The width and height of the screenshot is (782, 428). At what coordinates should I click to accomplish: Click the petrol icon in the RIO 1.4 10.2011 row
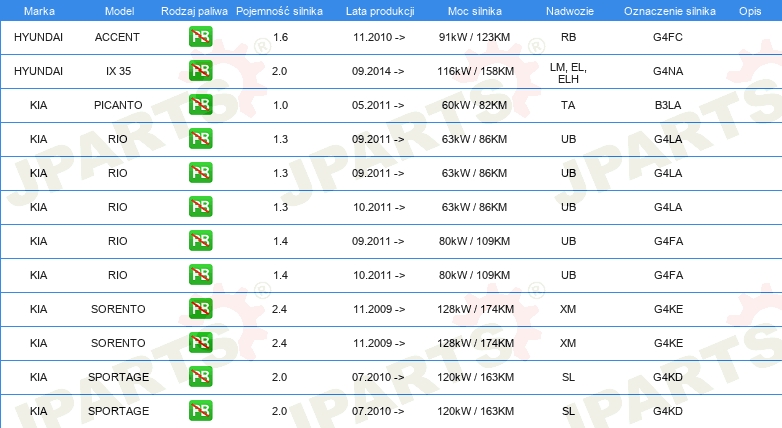click(200, 274)
